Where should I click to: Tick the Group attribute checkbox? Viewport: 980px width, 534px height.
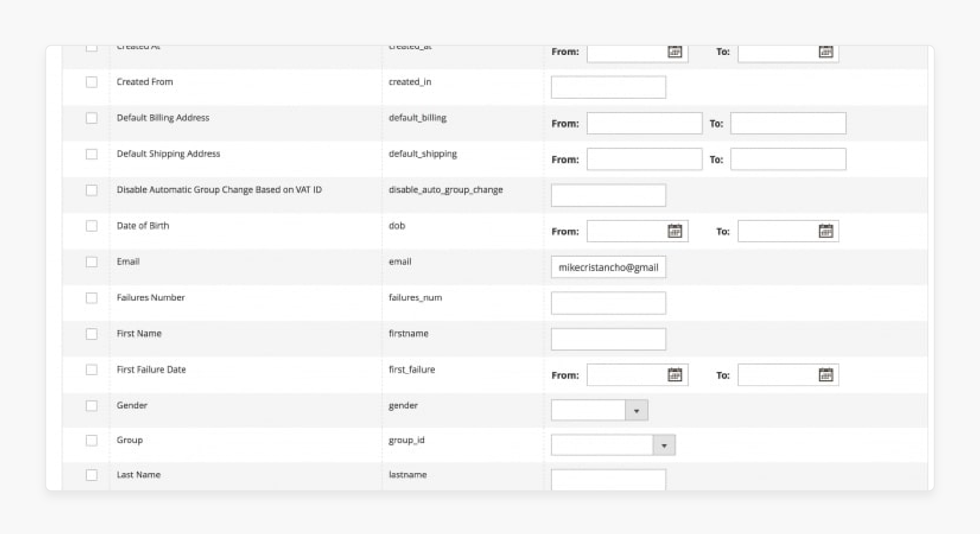[x=91, y=440]
